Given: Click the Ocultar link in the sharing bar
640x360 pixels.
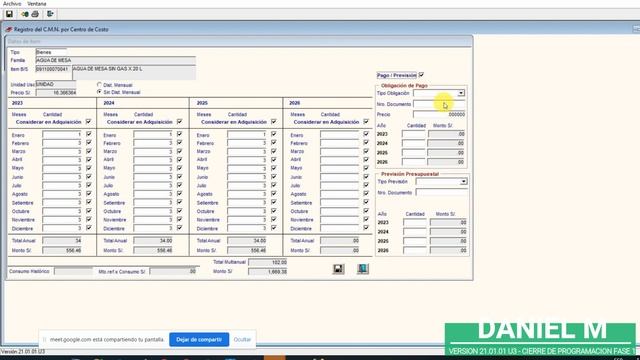Looking at the screenshot, I should tap(242, 340).
